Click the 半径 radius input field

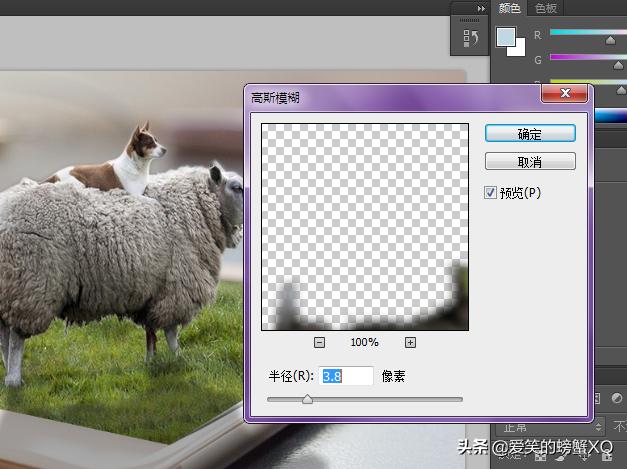tap(346, 376)
